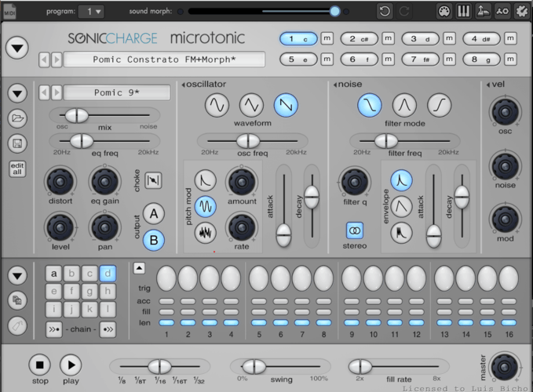533x392 pixels.
Task: Select the exponential noise envelope shape
Action: 401,180
